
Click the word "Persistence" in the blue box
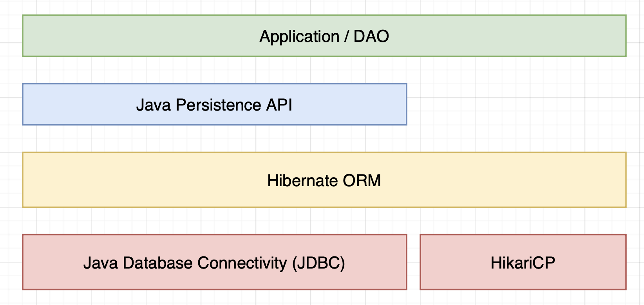(218, 105)
